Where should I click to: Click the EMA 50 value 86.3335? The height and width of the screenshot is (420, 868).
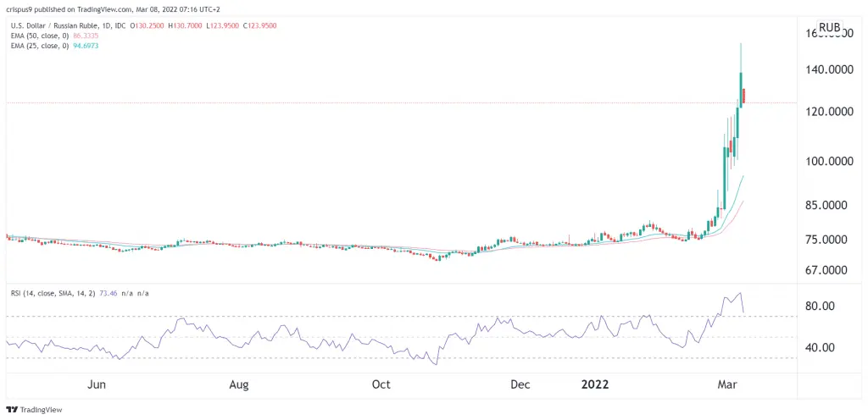(x=86, y=36)
